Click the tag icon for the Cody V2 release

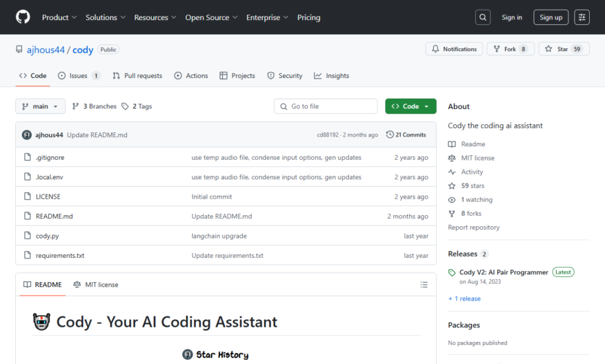coord(452,272)
